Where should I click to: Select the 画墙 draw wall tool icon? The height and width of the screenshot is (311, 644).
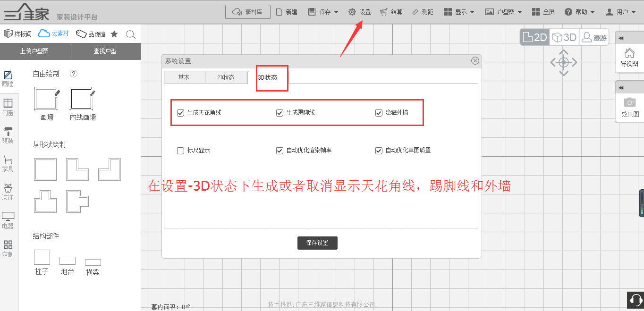(46, 100)
